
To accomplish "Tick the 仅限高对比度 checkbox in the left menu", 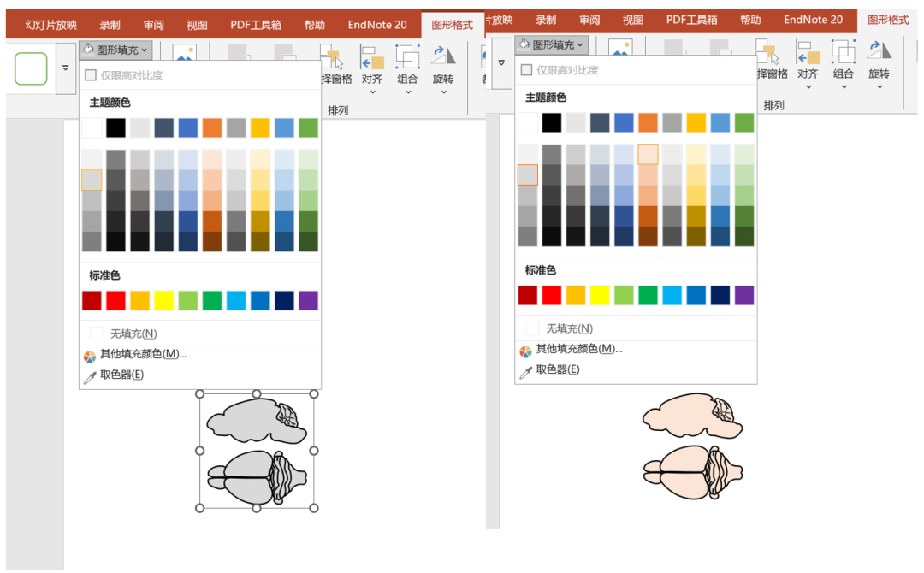I will (91, 75).
